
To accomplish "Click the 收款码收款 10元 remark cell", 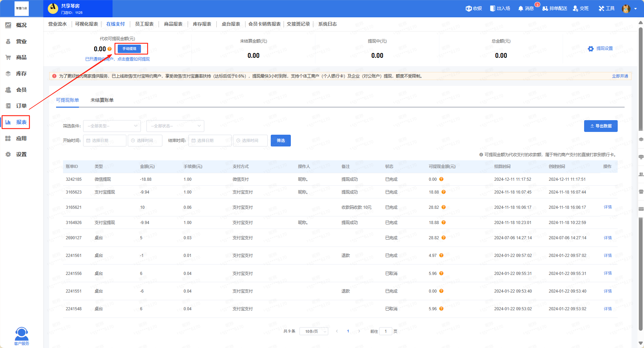I will pos(356,207).
